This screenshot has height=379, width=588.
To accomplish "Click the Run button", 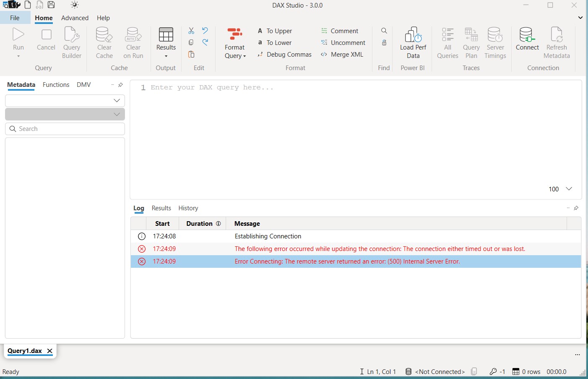I will coord(18,40).
